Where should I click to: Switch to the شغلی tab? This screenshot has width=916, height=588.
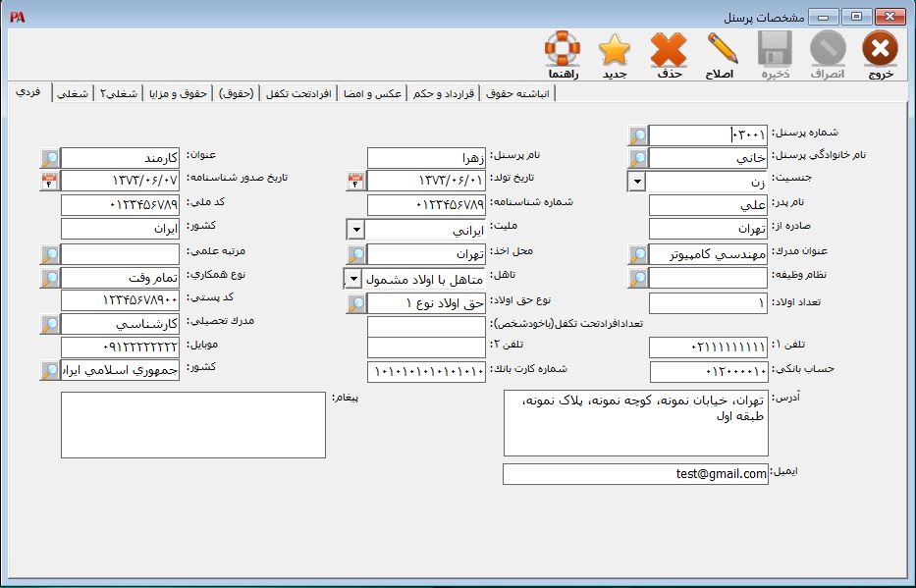coord(71,93)
